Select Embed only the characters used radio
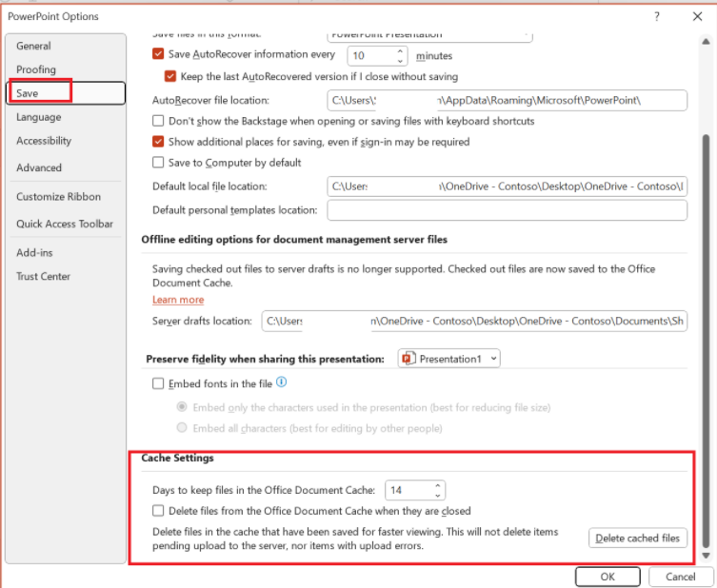 coord(182,406)
